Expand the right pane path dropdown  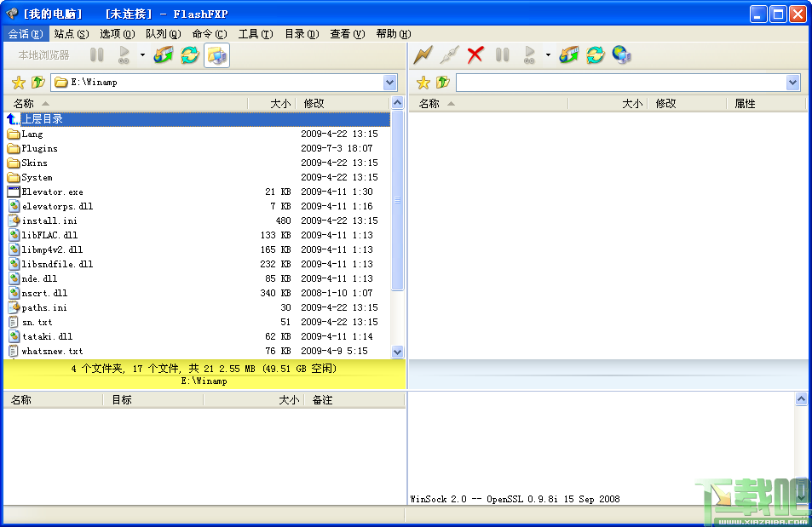(793, 83)
